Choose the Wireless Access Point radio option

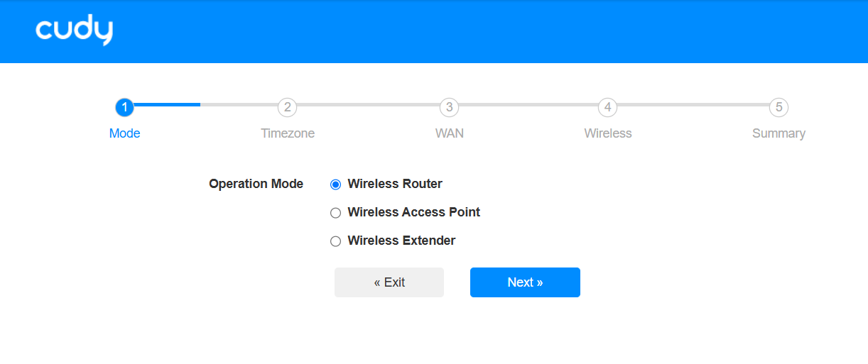336,213
